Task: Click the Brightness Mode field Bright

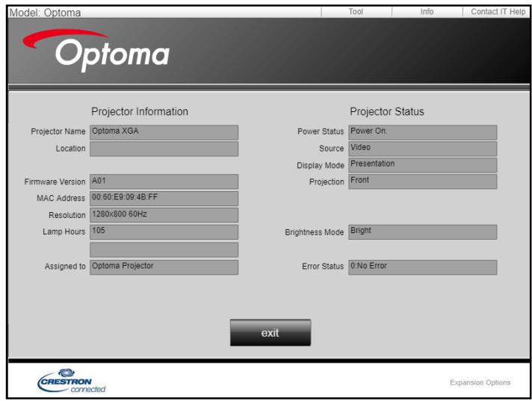Action: pos(423,231)
